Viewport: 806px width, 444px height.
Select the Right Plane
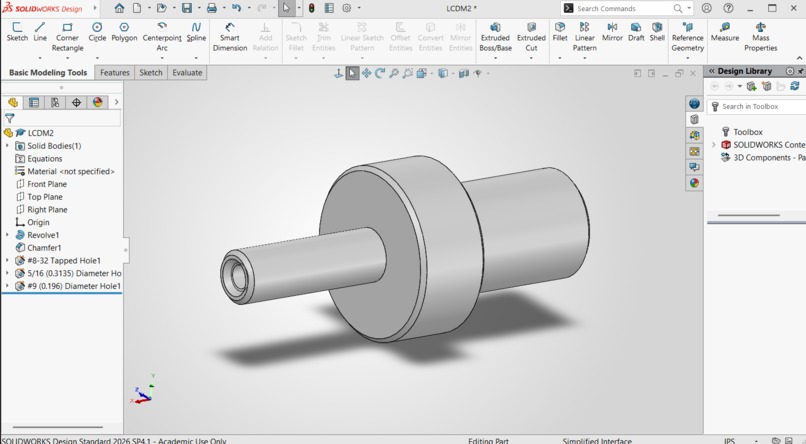42,210
